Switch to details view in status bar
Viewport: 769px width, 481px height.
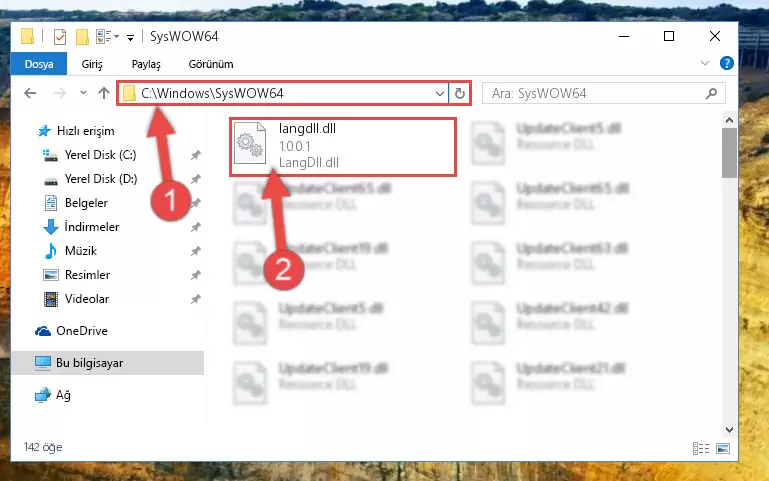coord(701,448)
